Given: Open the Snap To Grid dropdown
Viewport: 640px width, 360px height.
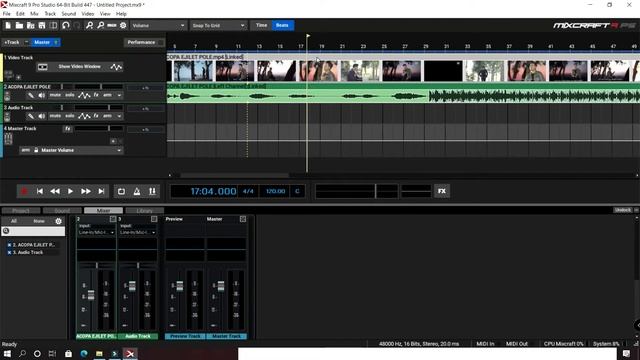Looking at the screenshot, I should pos(218,25).
